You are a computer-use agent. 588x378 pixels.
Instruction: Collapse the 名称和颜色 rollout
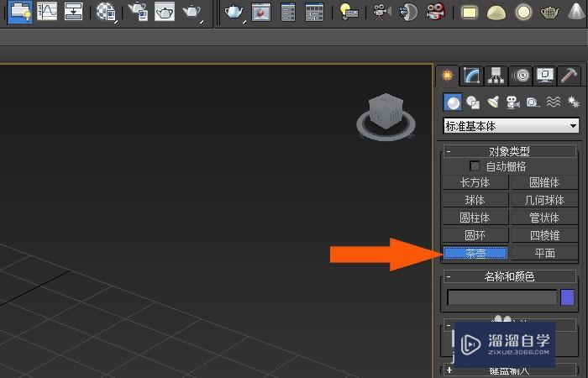(510, 276)
